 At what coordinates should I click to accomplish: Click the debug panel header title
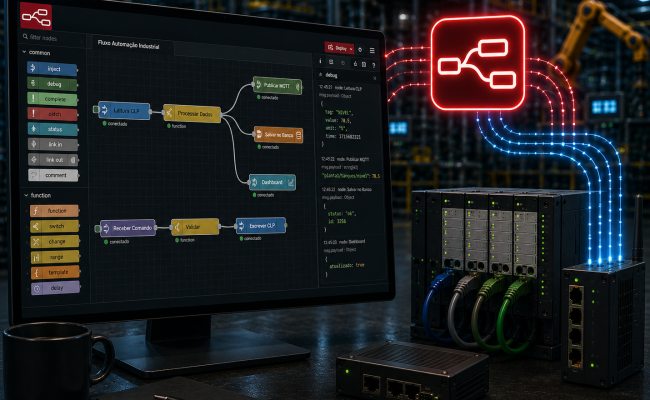coord(331,75)
